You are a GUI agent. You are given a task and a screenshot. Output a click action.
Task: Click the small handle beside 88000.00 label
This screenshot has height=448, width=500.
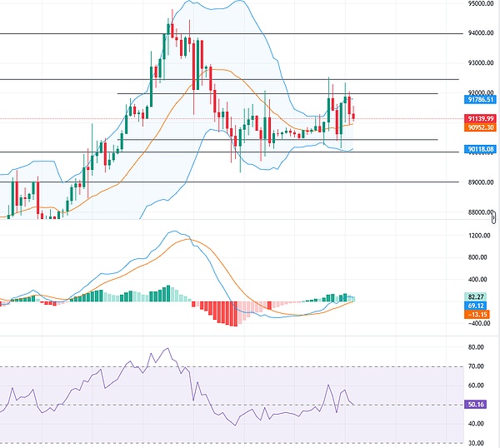pyautogui.click(x=494, y=217)
